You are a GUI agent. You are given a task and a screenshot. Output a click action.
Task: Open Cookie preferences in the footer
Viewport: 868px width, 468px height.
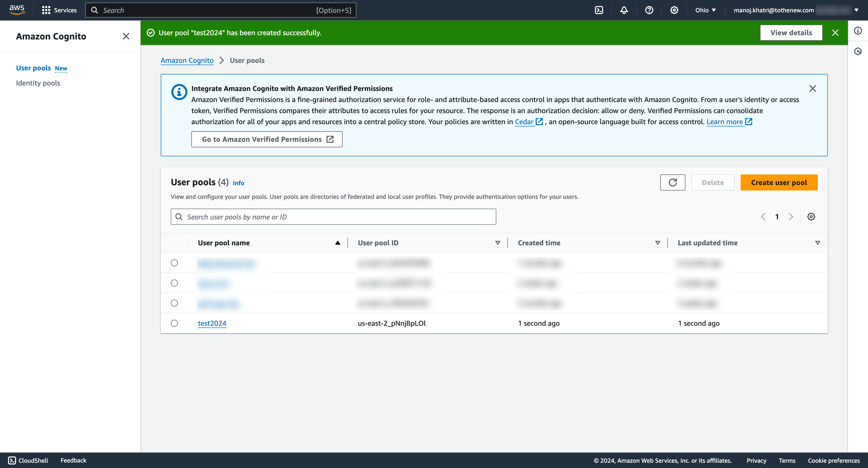[834, 460]
